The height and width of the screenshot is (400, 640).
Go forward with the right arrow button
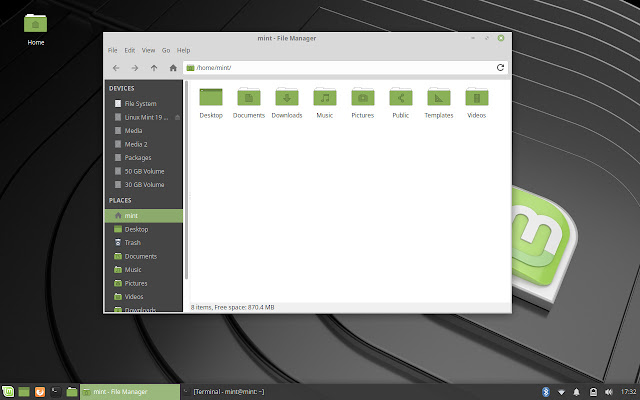[135, 68]
